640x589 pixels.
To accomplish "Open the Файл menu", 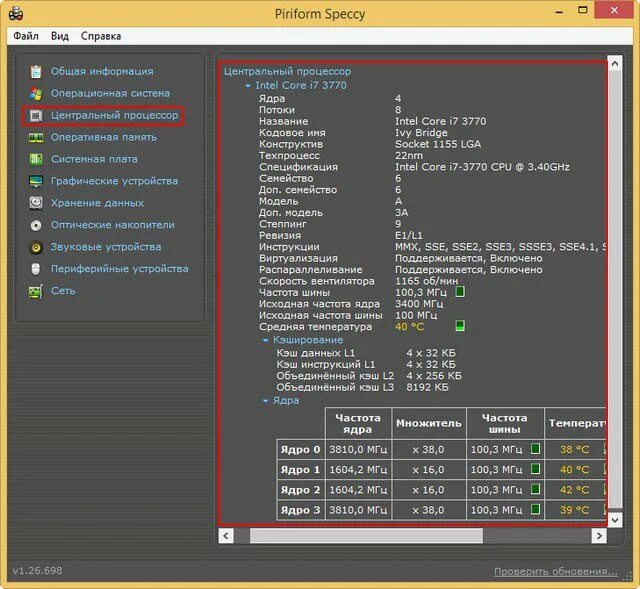I will pos(26,36).
